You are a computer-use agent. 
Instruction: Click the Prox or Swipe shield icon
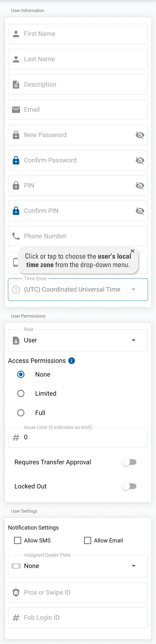pos(16,592)
